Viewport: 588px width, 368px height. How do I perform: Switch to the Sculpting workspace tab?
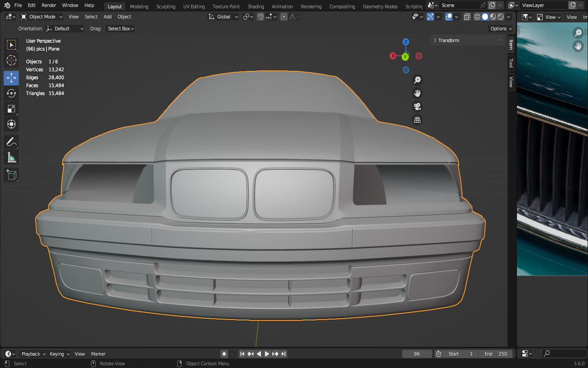point(165,7)
